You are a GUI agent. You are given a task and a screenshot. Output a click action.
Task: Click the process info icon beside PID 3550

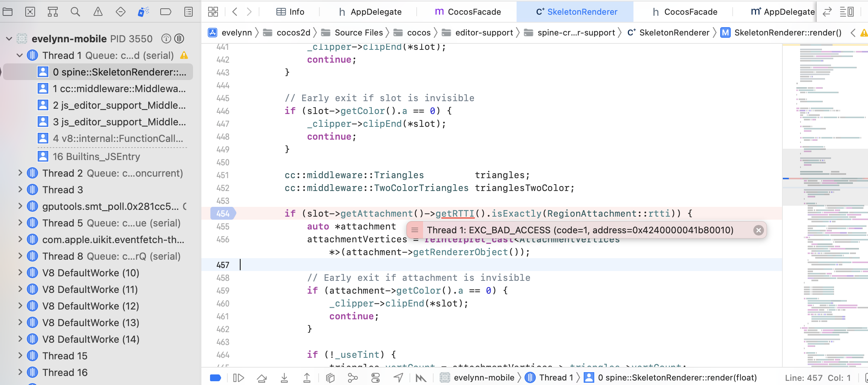(166, 38)
